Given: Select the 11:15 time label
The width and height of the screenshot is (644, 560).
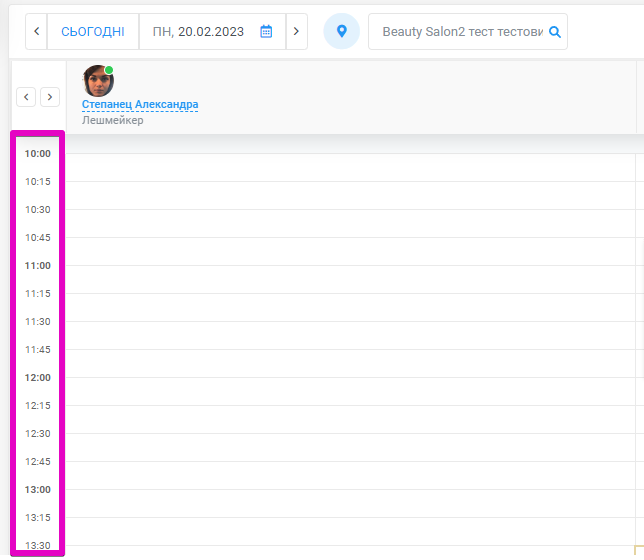Looking at the screenshot, I should coord(38,294).
